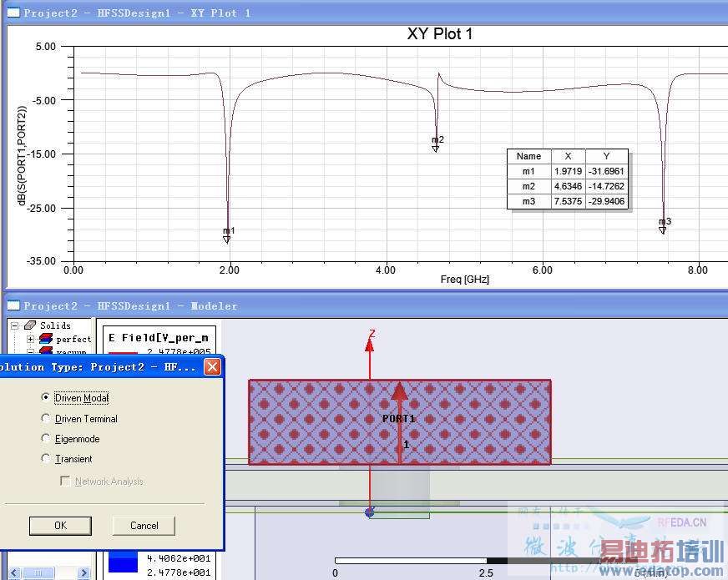Click the XY Plot 1 window title bar
This screenshot has height=580, width=728.
[367, 13]
